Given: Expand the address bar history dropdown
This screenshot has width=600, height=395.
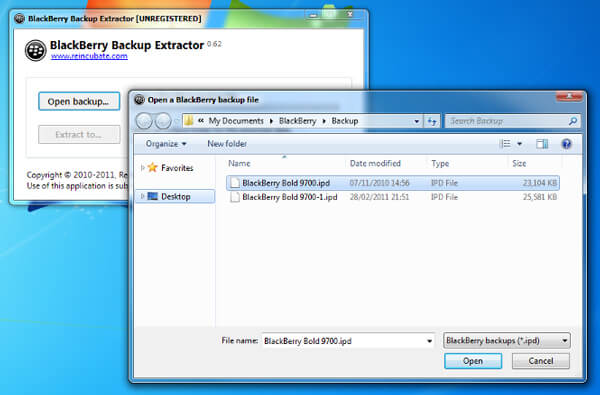Looking at the screenshot, I should coord(416,121).
